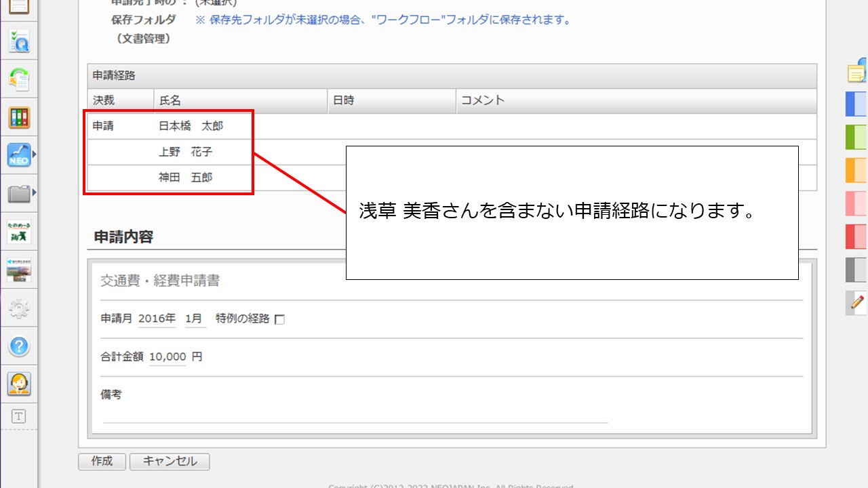
Task: Open help question mark icon
Action: pos(19,346)
